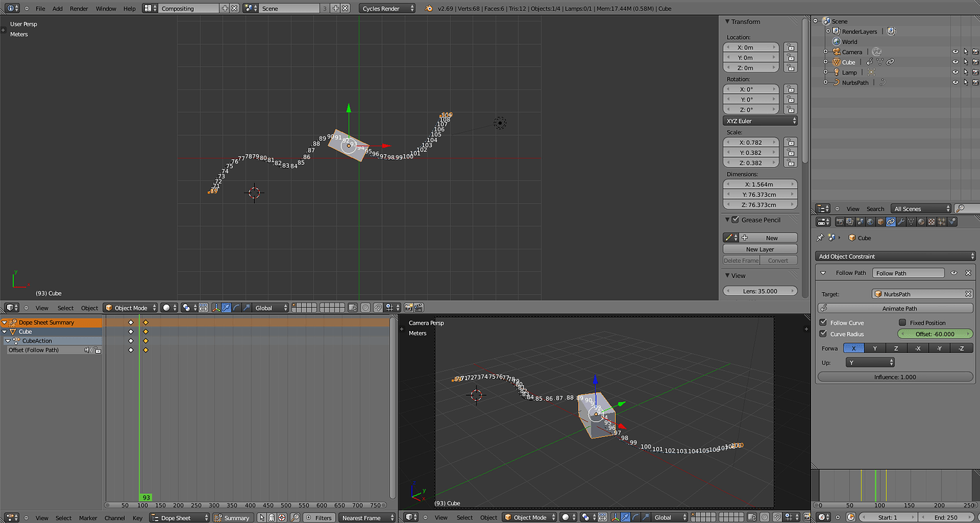Image resolution: width=980 pixels, height=523 pixels.
Task: Open the Material properties tab icon
Action: point(921,222)
